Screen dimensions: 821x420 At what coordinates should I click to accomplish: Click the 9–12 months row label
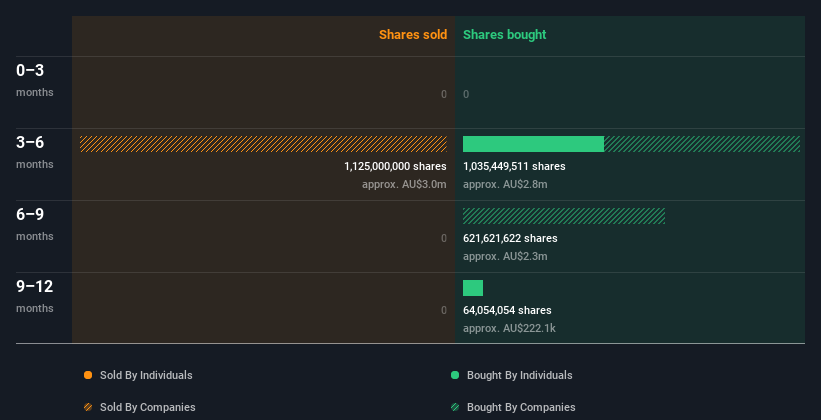click(x=35, y=296)
